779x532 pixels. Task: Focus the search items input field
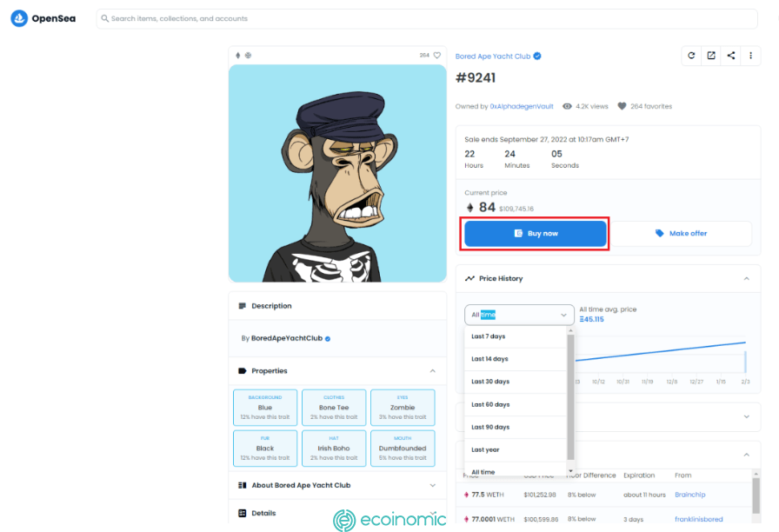[x=427, y=18]
